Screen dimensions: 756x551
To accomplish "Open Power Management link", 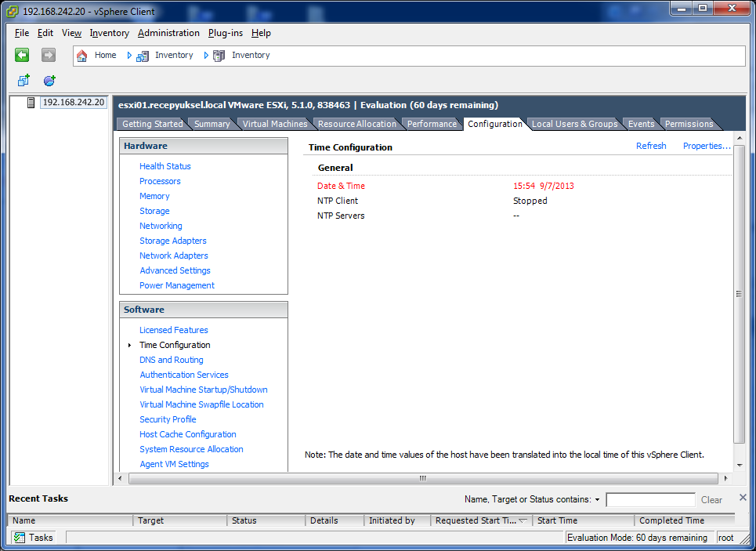I will pos(177,285).
